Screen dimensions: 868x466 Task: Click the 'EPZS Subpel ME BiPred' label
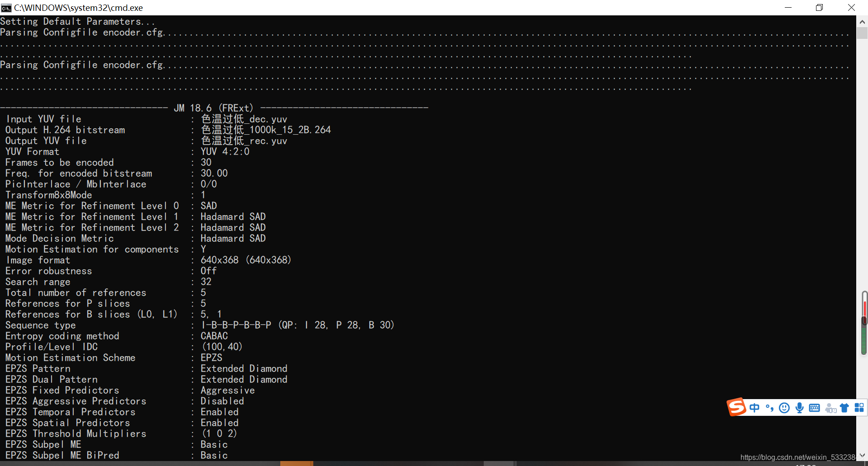(x=62, y=456)
